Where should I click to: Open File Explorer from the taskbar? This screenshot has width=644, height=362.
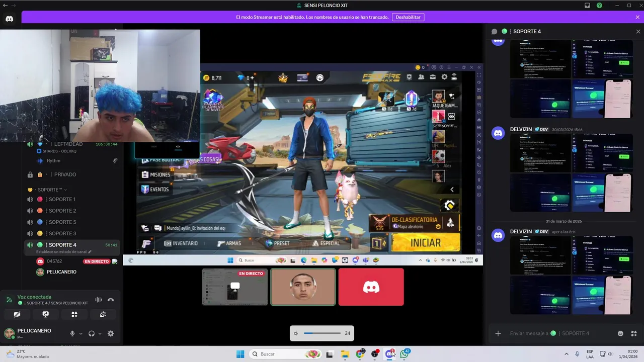[345, 354]
